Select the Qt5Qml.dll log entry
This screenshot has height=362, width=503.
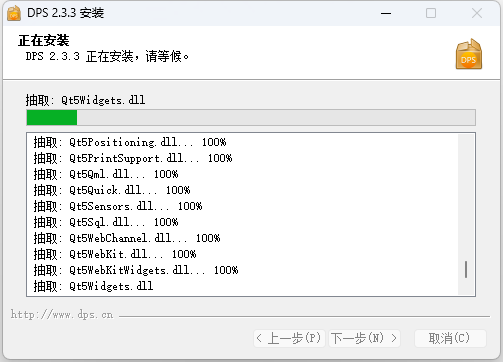106,174
